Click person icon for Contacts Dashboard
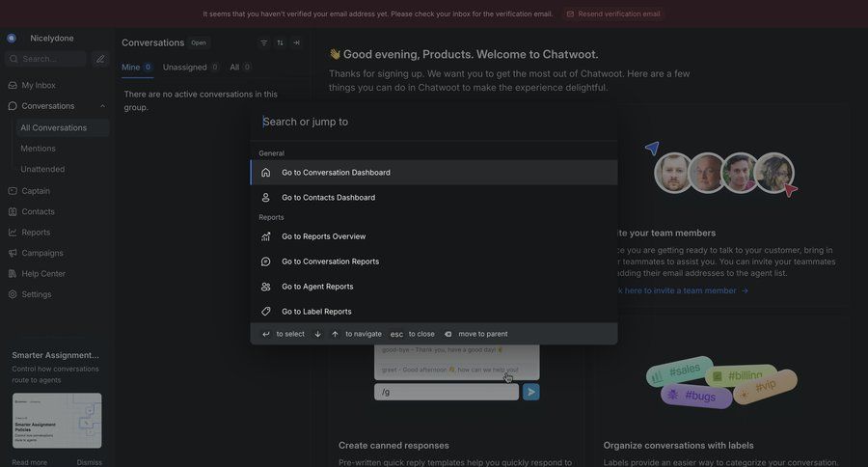868x467 pixels. 266,197
